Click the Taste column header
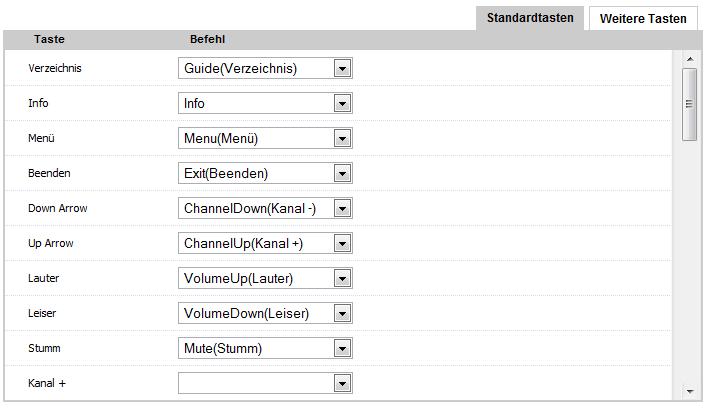This screenshot has width=717, height=409. point(50,40)
